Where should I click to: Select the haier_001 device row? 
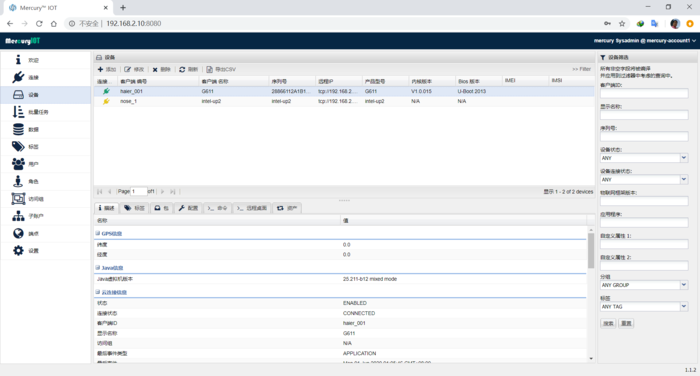click(344, 91)
